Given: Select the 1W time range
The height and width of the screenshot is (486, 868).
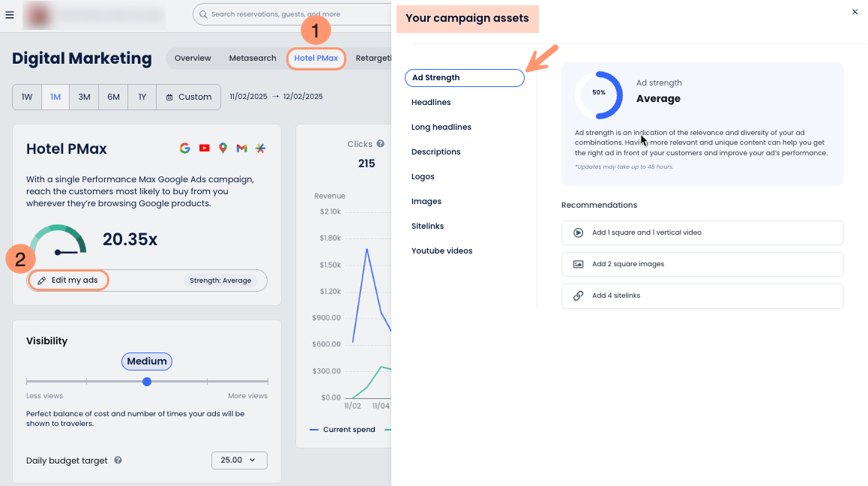Looking at the screenshot, I should (27, 97).
